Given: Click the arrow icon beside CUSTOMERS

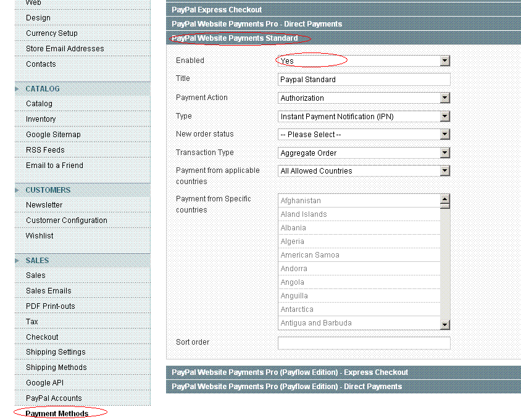Looking at the screenshot, I should tap(17, 190).
